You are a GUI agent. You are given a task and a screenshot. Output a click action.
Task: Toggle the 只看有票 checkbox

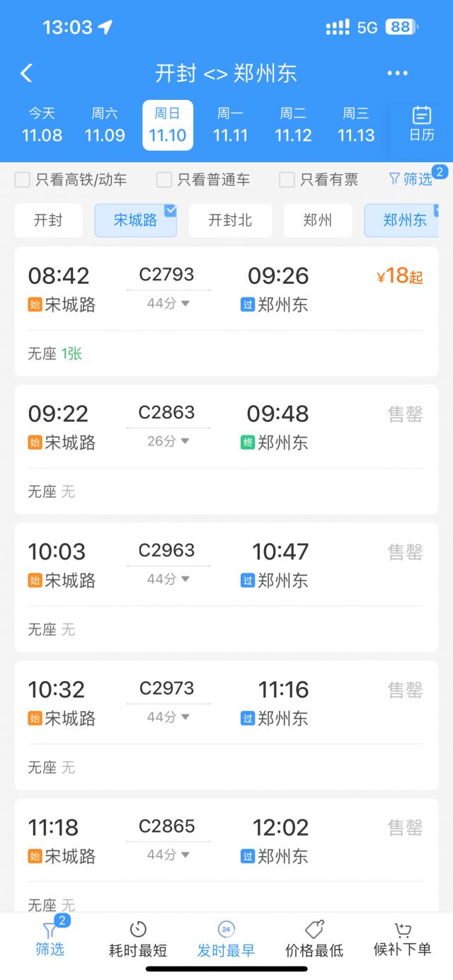coord(287,180)
